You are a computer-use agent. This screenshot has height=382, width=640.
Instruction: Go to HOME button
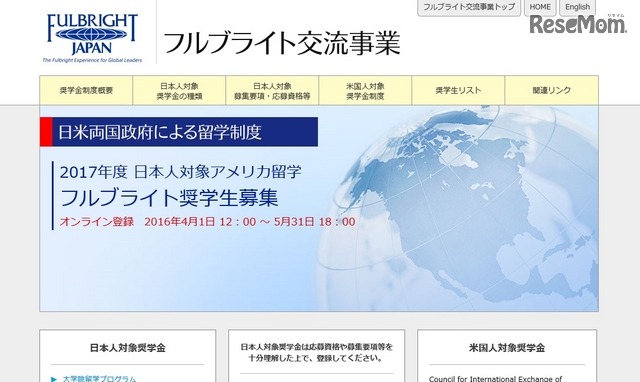[540, 7]
